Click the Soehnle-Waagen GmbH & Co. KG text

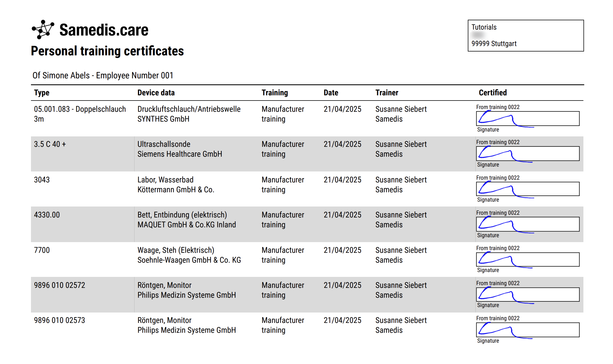coord(189,260)
